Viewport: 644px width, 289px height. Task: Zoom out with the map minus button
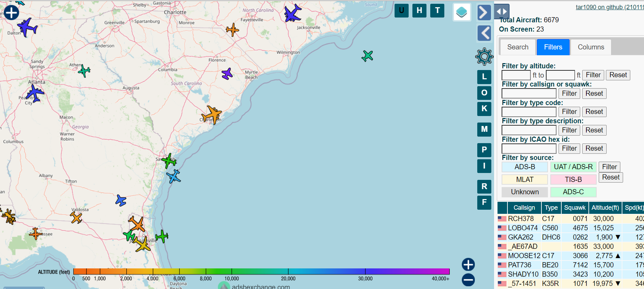coord(468,280)
